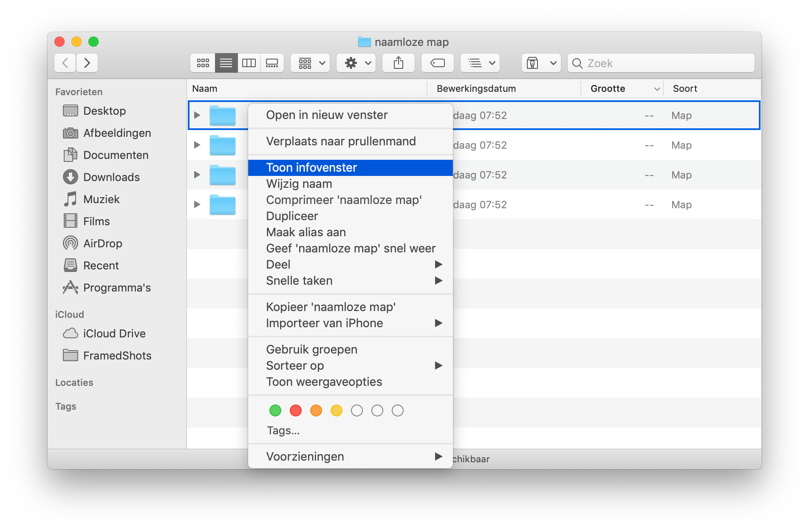Choose 'Geef naamloze map snel weer'
The image size is (809, 532).
(x=351, y=249)
